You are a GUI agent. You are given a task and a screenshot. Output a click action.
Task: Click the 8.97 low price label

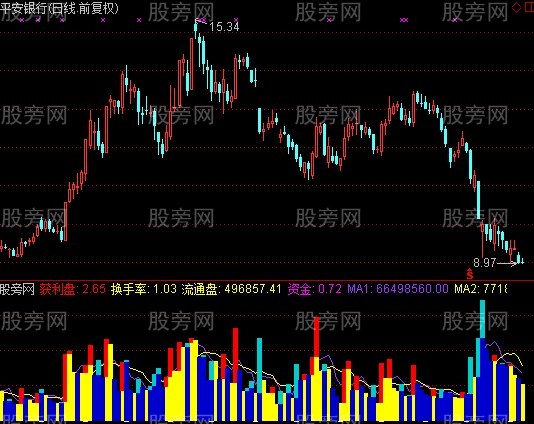485,263
